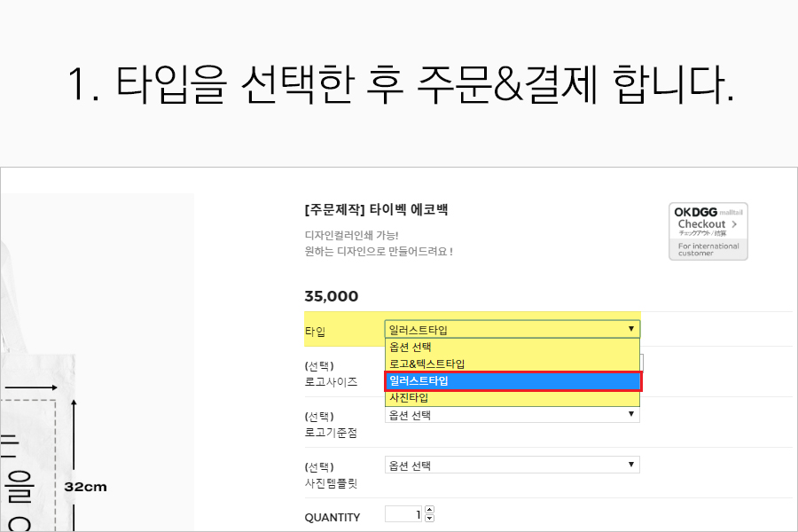Click the 로고사이즈 option label
Screen dimensions: 798x532
pos(331,381)
